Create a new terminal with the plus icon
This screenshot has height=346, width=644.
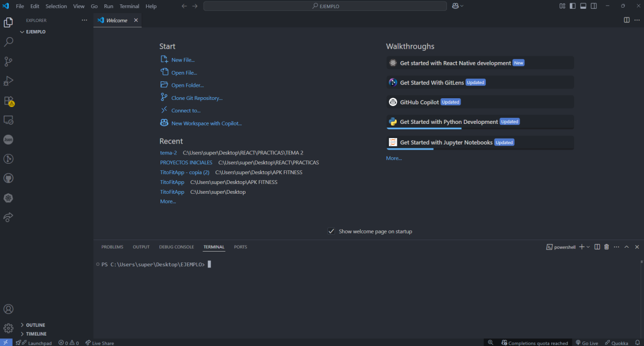(582, 247)
